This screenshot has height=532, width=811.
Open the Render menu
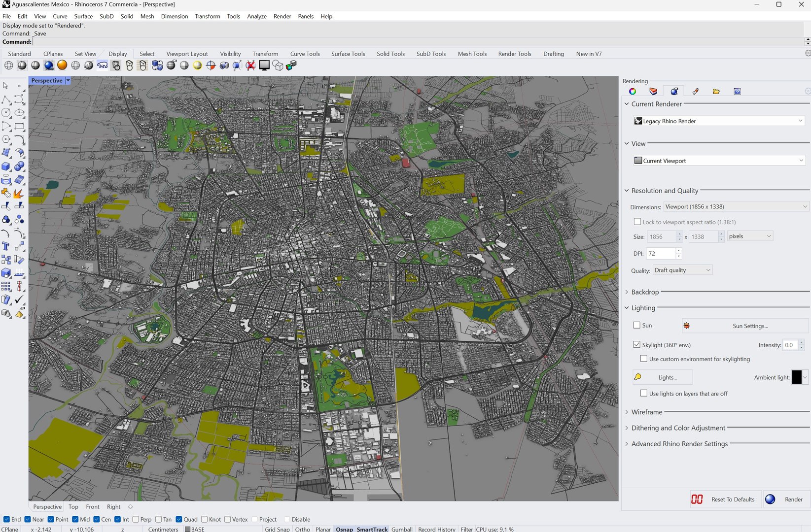click(282, 16)
